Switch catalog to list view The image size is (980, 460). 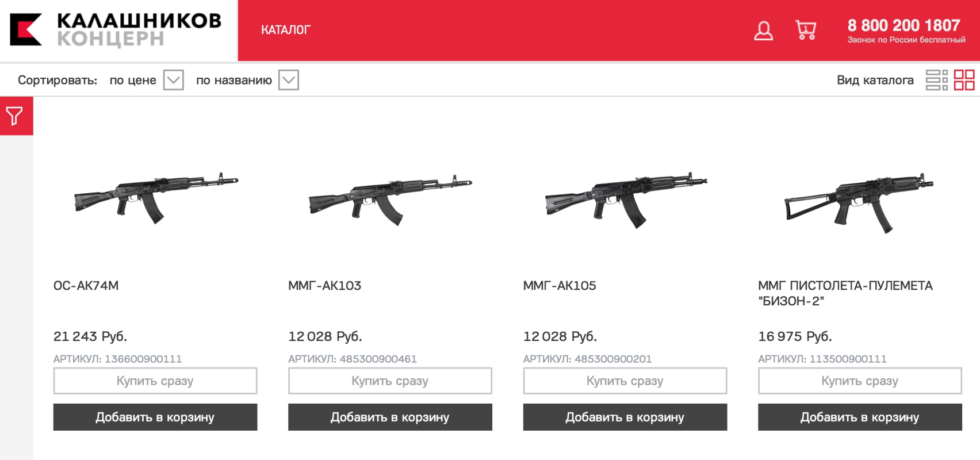[936, 80]
